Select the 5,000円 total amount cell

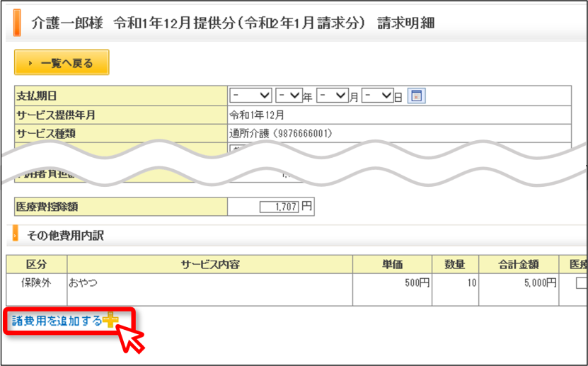click(x=519, y=290)
